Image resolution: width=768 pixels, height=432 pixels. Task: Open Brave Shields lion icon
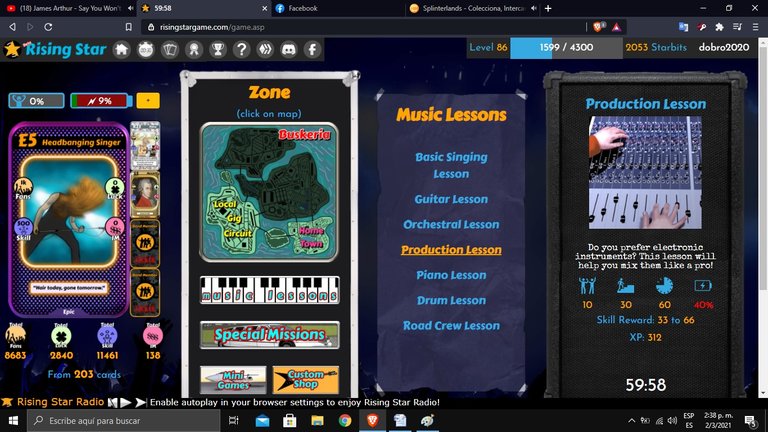(598, 27)
